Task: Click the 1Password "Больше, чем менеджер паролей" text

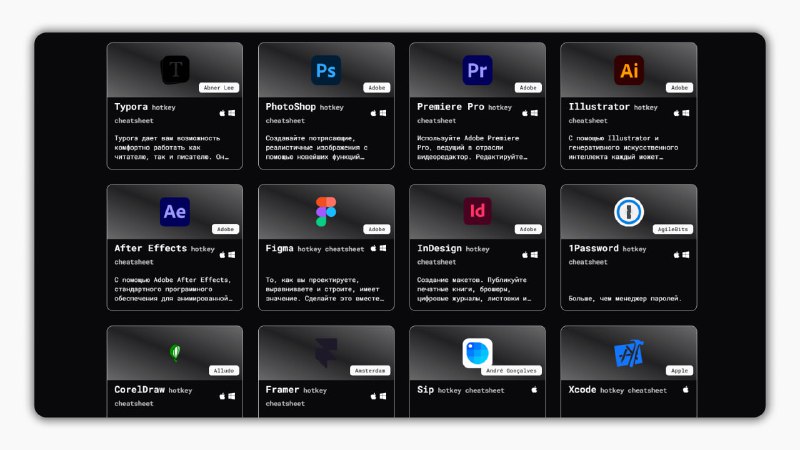Action: click(x=625, y=298)
